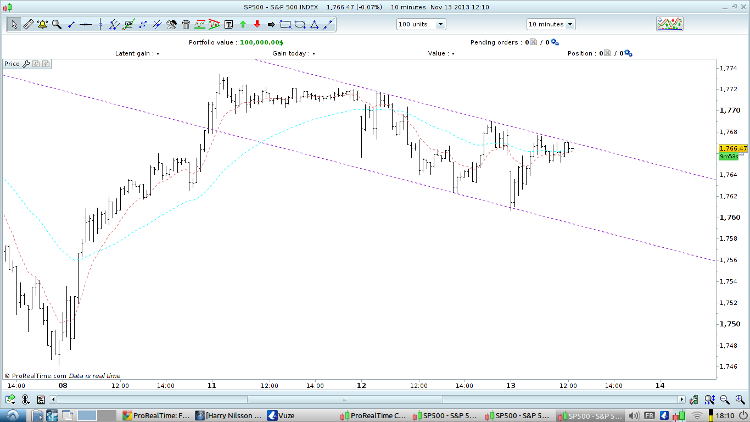Click the bottom-right chart scale adjust icon

tap(694, 399)
